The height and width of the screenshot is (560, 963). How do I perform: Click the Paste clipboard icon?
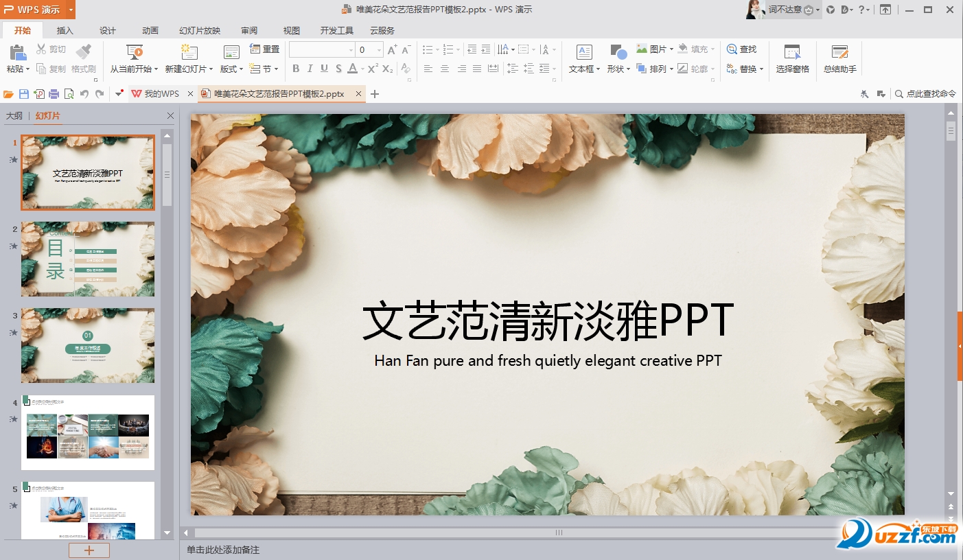pos(18,52)
